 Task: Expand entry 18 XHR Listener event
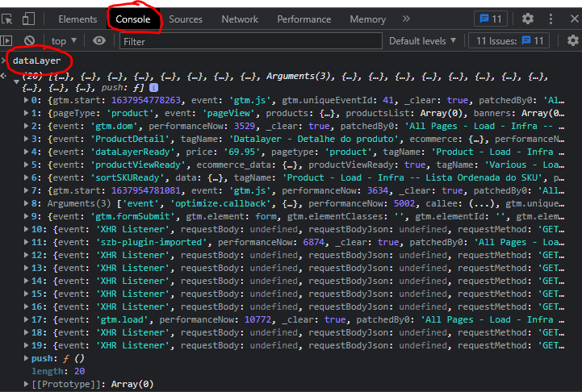click(x=26, y=332)
